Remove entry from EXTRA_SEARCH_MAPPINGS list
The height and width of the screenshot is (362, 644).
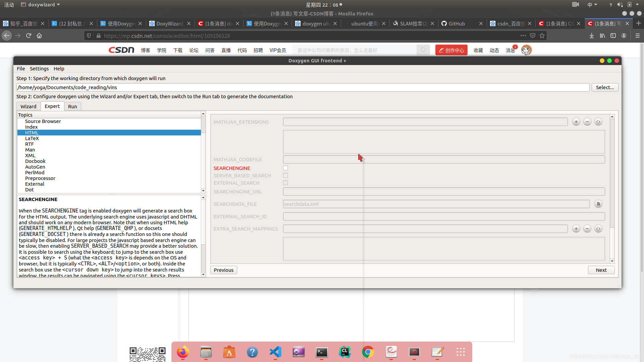click(587, 229)
